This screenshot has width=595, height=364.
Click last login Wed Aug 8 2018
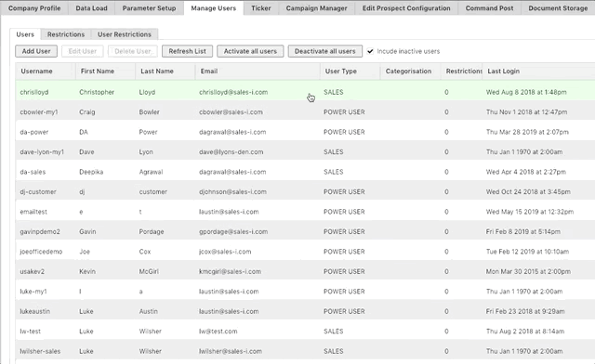pos(526,92)
